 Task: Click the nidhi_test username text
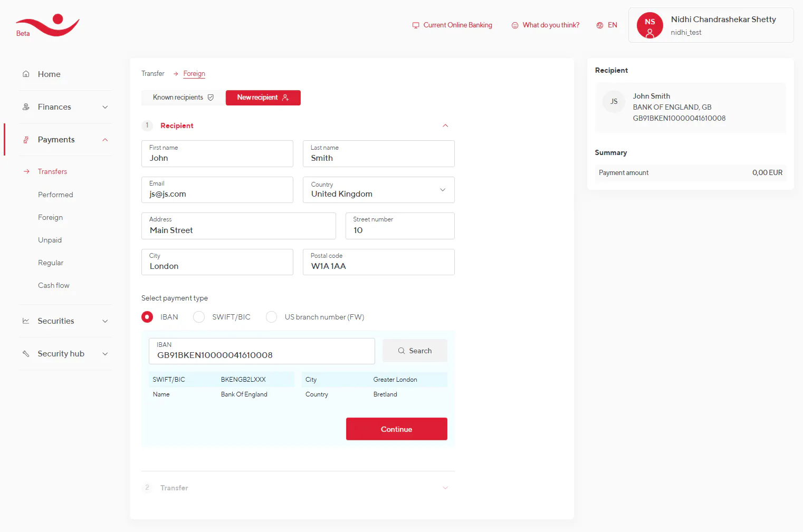tap(686, 33)
